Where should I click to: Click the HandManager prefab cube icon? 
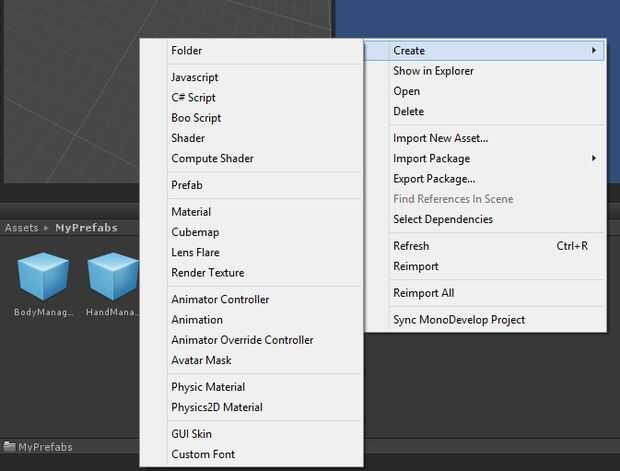pos(112,277)
